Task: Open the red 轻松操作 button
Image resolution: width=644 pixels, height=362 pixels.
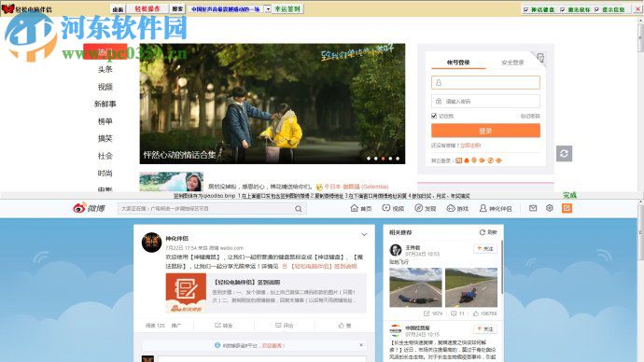Action: click(x=147, y=8)
